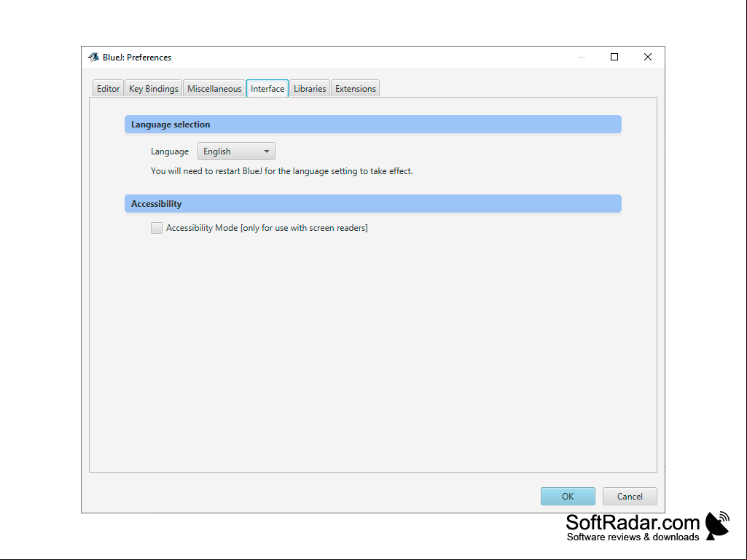Minimize the Preferences window

pos(582,57)
